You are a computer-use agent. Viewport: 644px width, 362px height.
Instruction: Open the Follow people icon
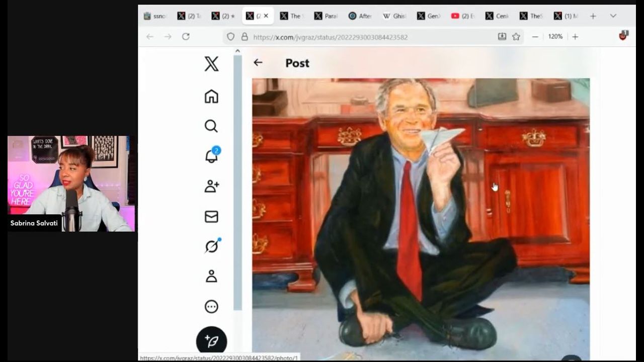211,187
